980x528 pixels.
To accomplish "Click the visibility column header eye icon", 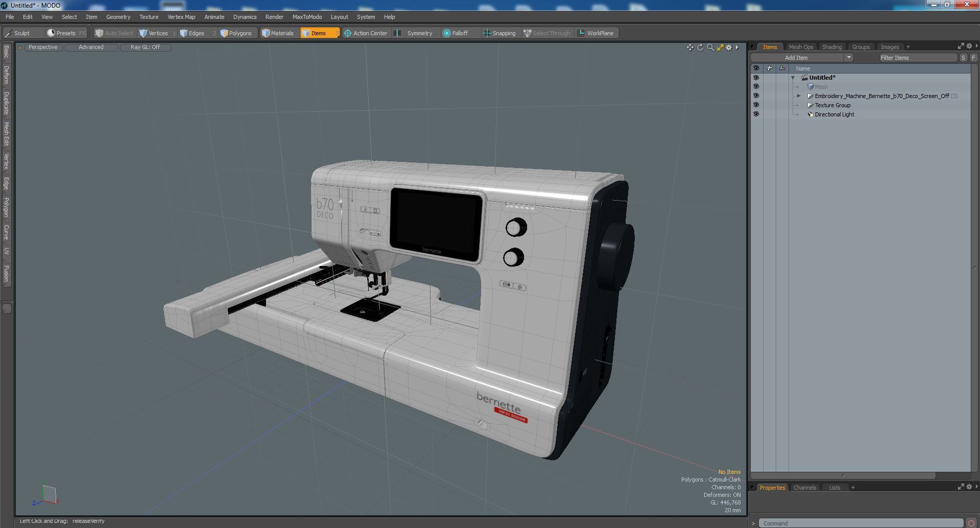I will (756, 68).
